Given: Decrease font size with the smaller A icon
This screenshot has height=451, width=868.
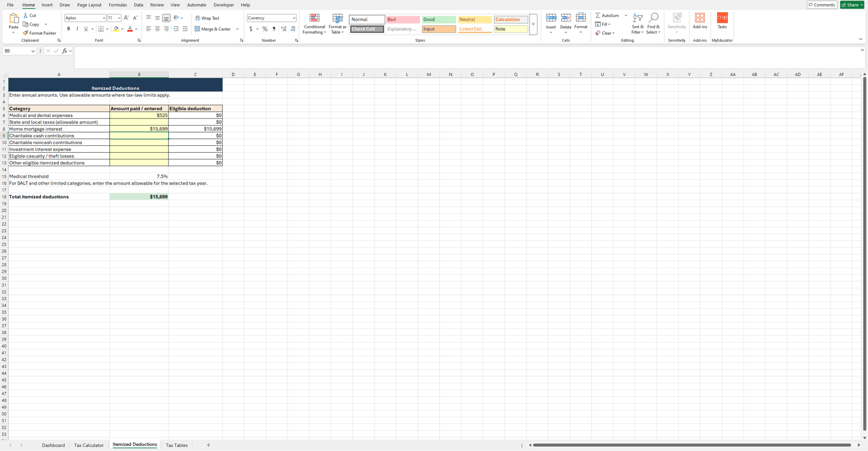Looking at the screenshot, I should pos(135,18).
